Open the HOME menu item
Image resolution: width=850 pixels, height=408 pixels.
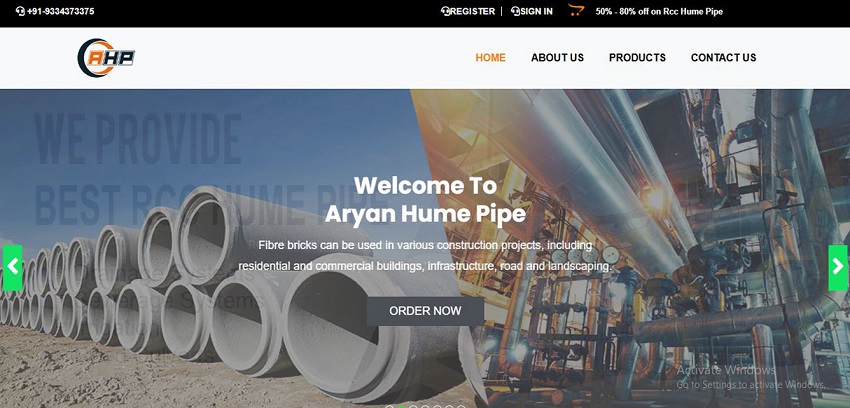(x=491, y=57)
